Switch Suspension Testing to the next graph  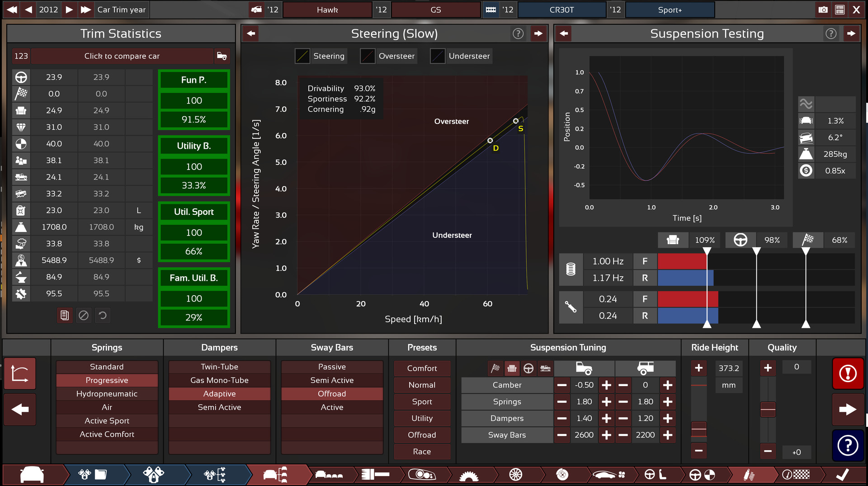[x=851, y=33]
